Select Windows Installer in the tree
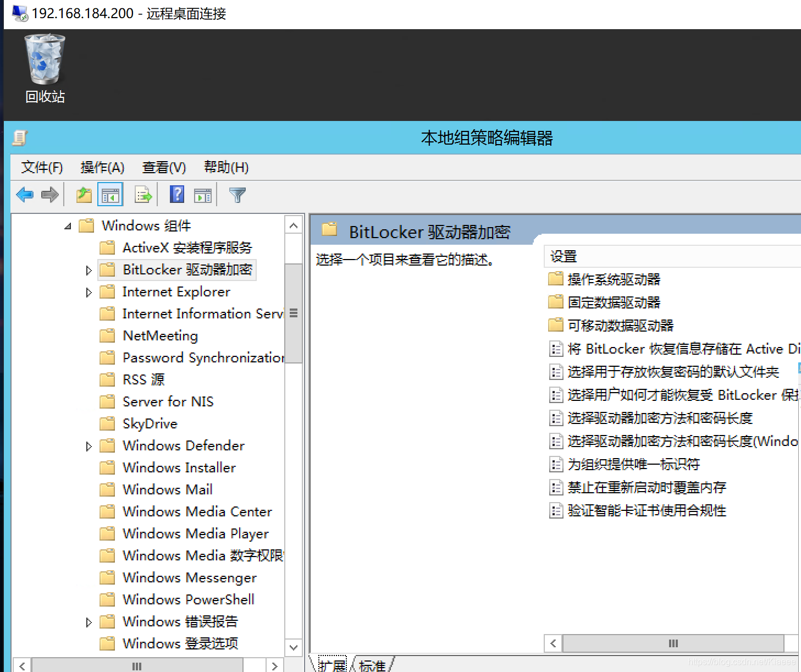Viewport: 801px width, 672px height. coord(179,467)
